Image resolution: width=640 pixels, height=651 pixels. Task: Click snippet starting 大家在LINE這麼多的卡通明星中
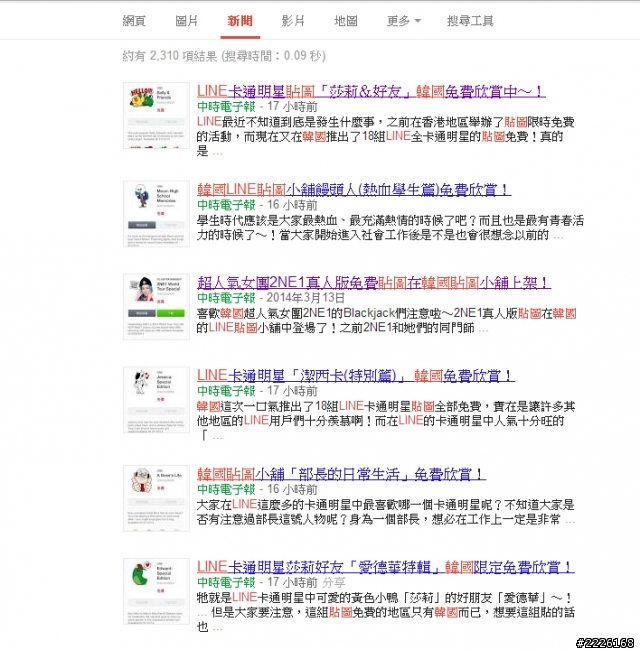[x=386, y=512]
